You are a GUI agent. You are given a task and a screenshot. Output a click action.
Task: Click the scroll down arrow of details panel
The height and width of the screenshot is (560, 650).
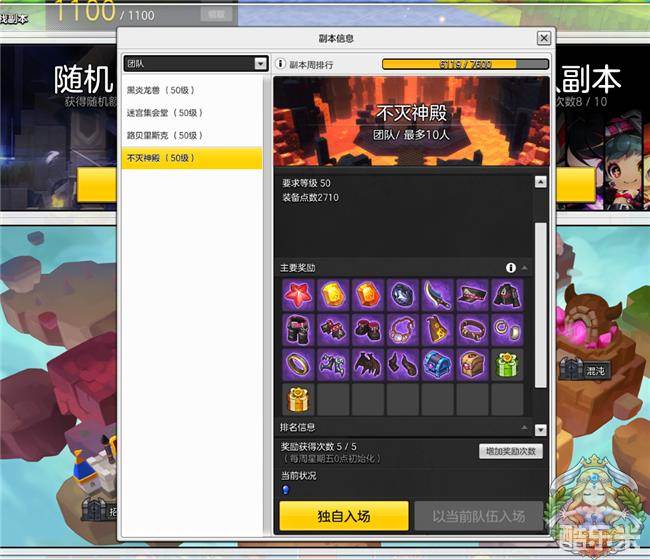(541, 429)
